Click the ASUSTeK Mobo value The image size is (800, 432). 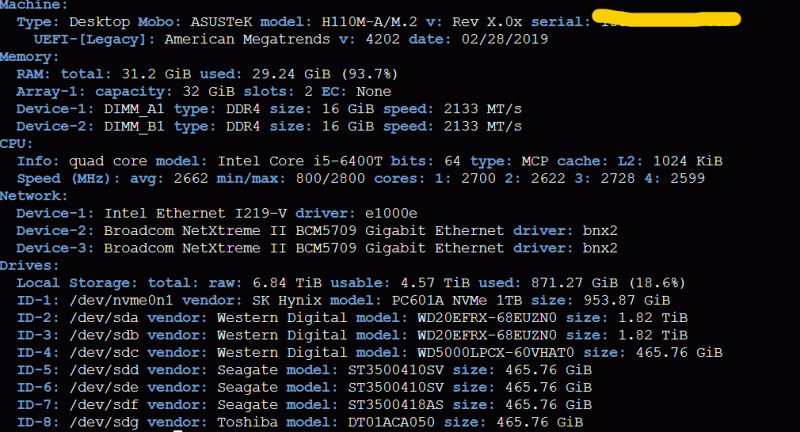coord(221,22)
